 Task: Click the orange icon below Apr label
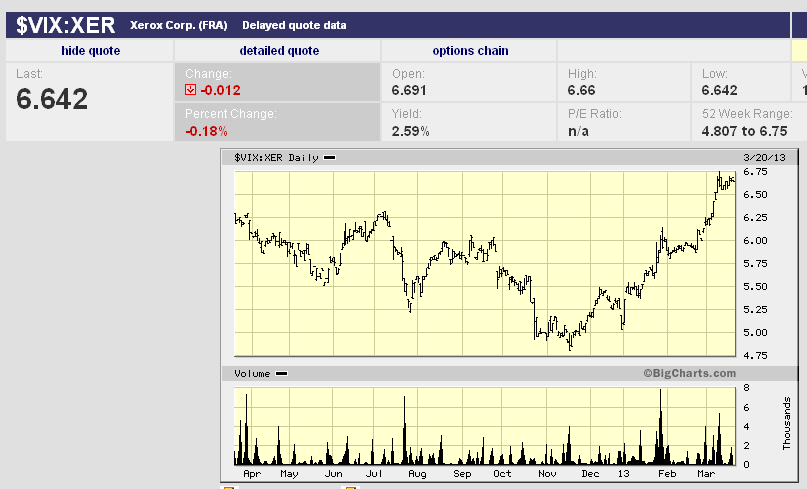point(229,487)
